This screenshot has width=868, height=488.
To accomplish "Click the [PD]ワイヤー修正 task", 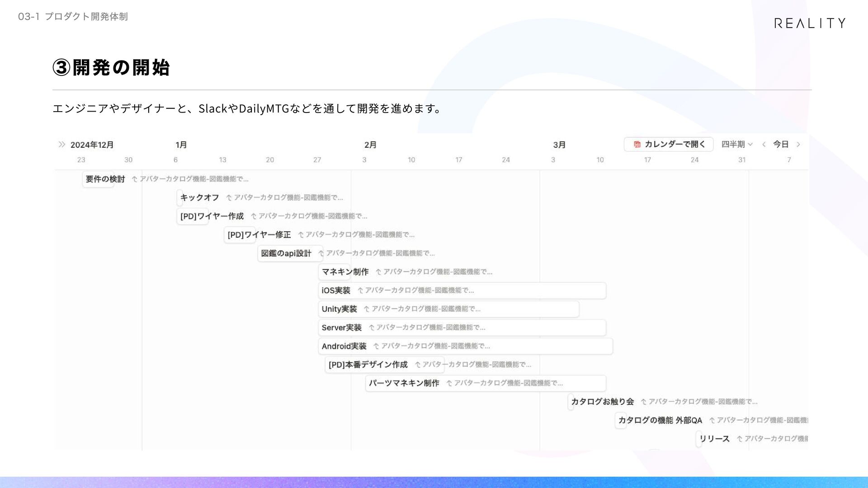I will tap(240, 235).
